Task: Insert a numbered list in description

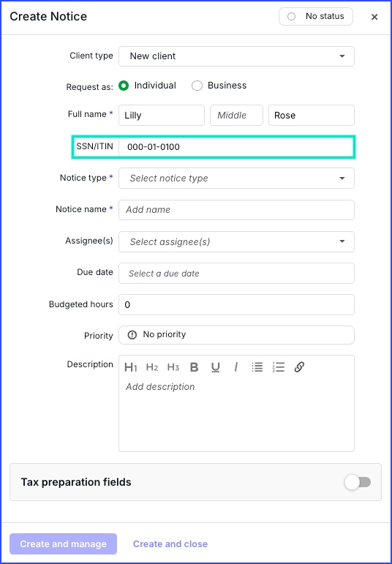Action: click(279, 367)
